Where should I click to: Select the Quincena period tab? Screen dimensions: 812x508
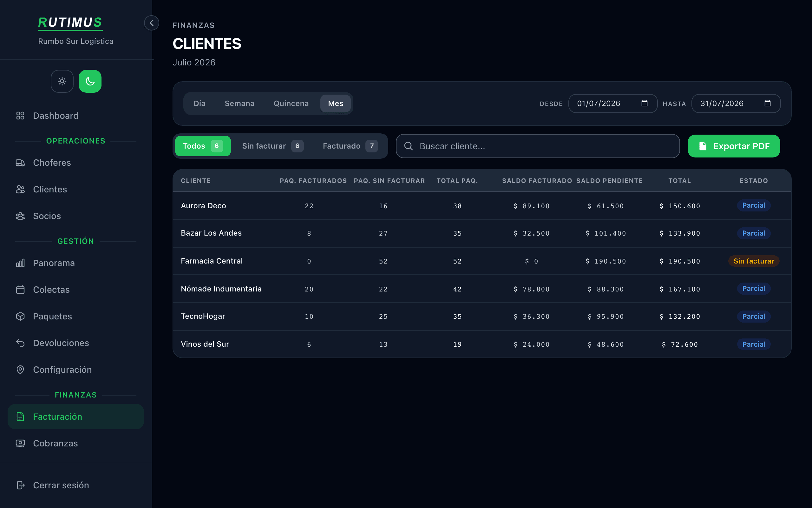point(291,104)
